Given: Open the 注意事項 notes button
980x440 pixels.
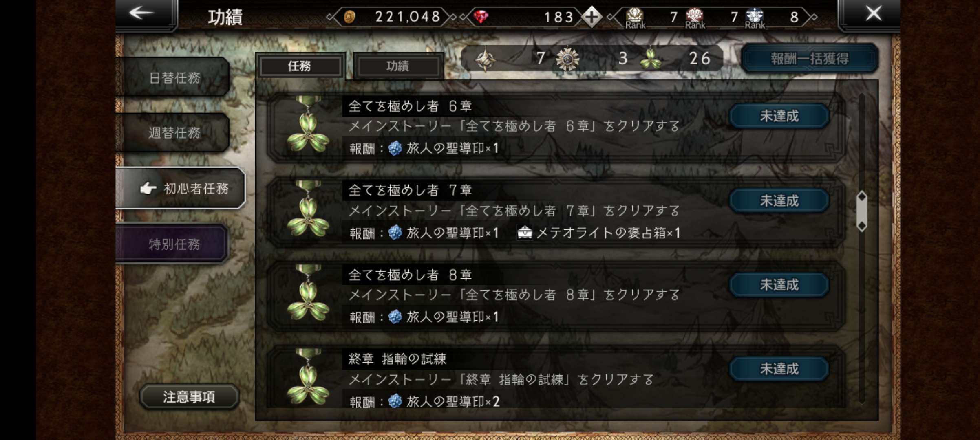Looking at the screenshot, I should point(189,396).
